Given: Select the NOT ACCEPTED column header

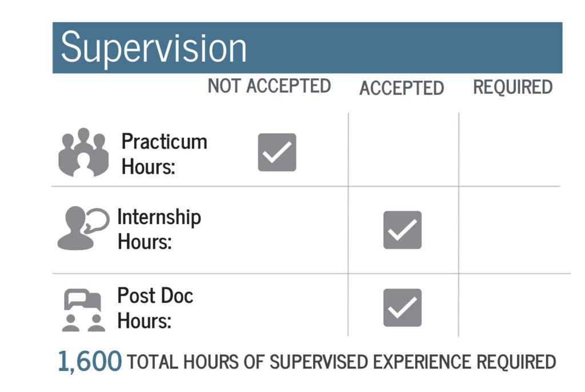Looking at the screenshot, I should tap(269, 86).
